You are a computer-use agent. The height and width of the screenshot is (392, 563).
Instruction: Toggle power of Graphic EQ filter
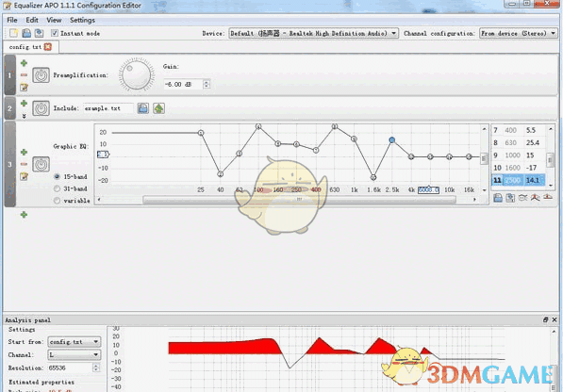point(41,165)
